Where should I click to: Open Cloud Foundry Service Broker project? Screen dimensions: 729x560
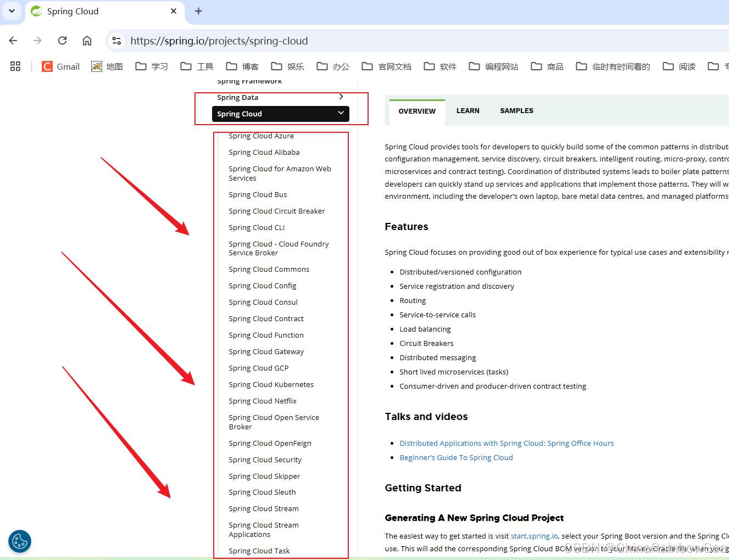tap(279, 248)
